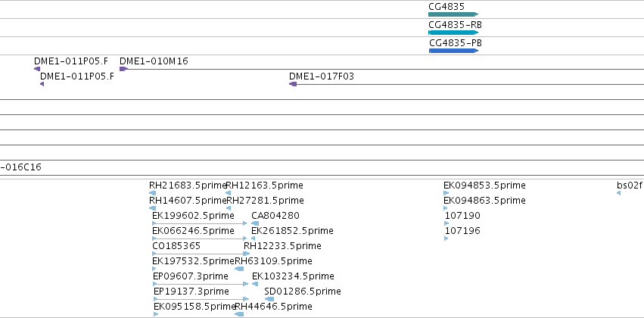This screenshot has height=318, width=644.
Task: Open the RH21683.5prime EST label
Action: (x=187, y=185)
